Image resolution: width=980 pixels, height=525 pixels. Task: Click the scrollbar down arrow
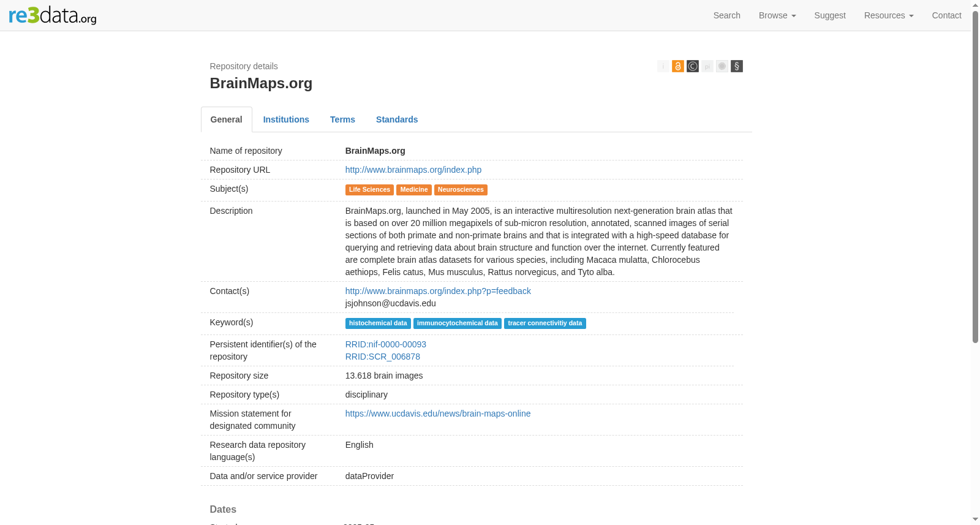[975, 519]
